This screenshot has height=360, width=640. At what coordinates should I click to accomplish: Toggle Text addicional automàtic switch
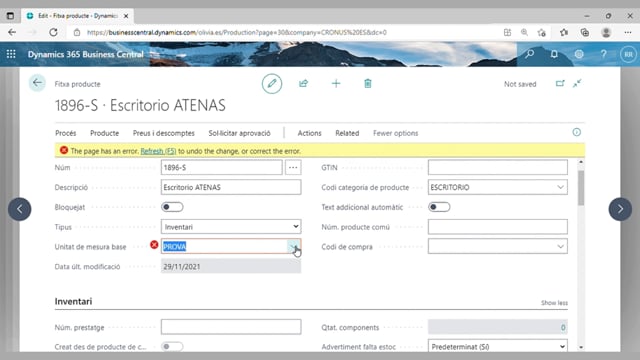click(439, 207)
